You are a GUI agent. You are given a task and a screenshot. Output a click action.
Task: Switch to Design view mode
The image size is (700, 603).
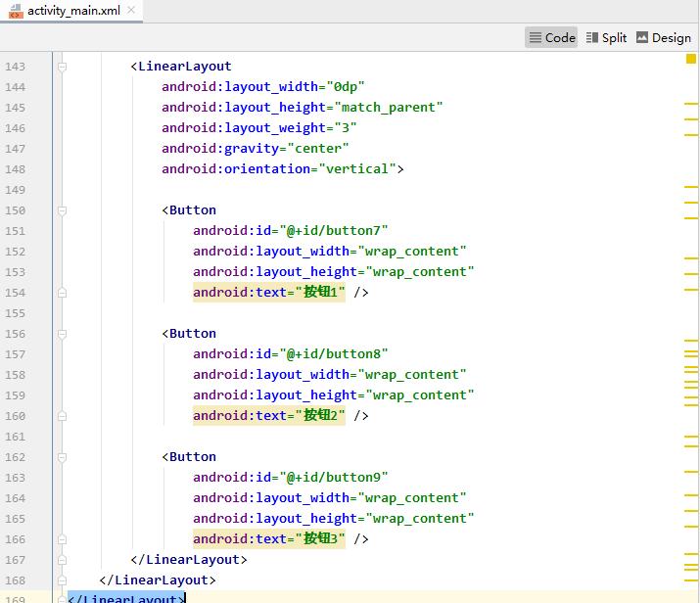[664, 37]
